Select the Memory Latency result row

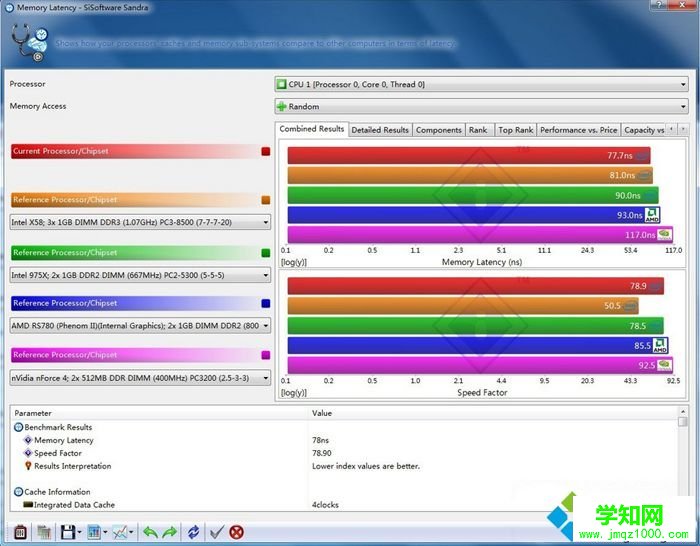pyautogui.click(x=344, y=440)
